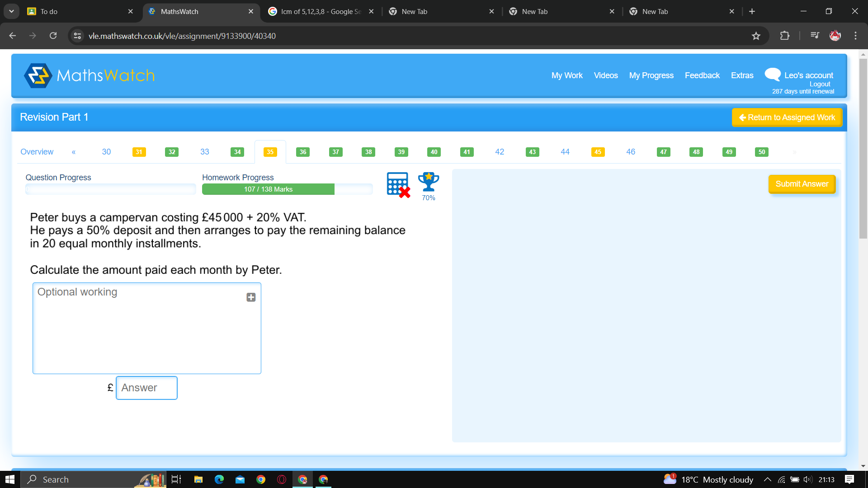Click the Submit Answer button
868x488 pixels.
tap(802, 183)
